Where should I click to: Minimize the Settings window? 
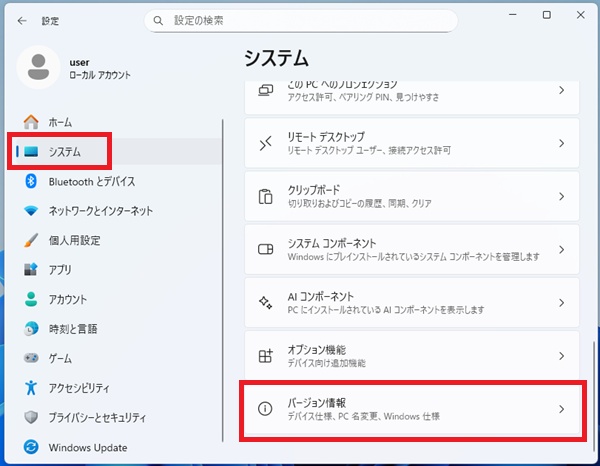[x=513, y=15]
